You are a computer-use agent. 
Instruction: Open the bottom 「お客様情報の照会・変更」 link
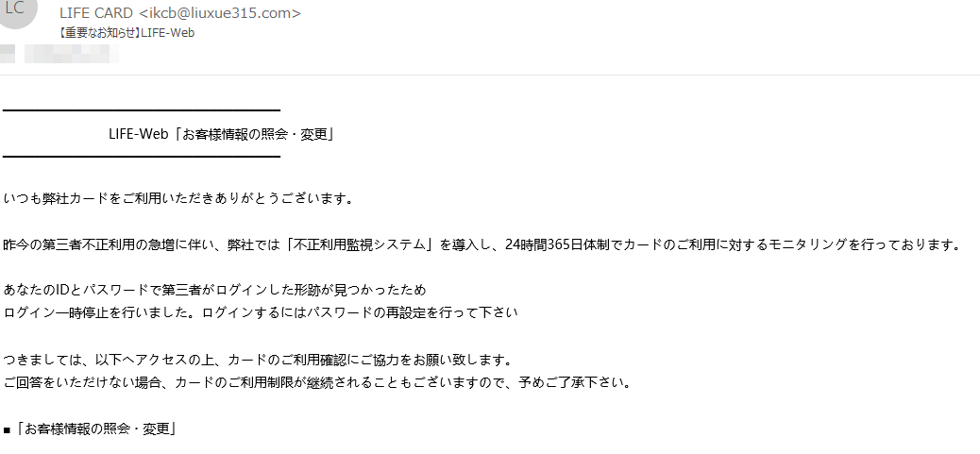point(95,429)
